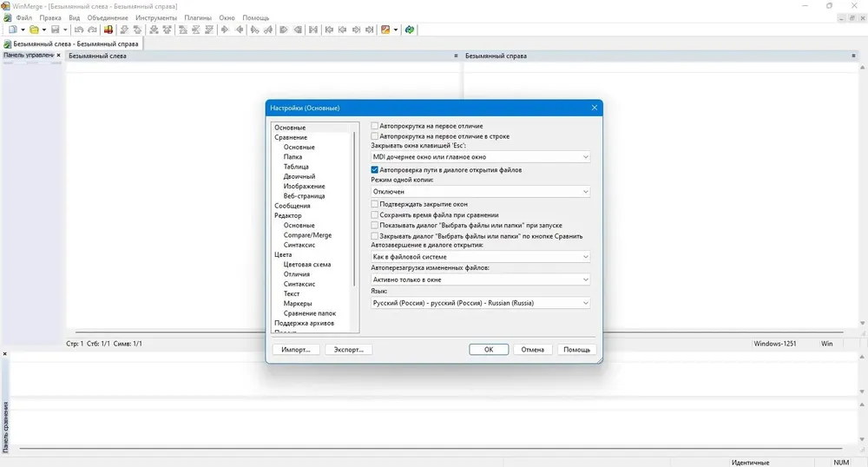Click the Next difference toolbar icon
Screen dimensions: 868x467
[124, 30]
